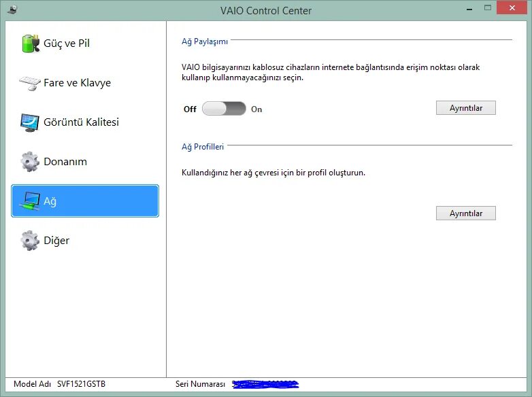Close the VAIO Control Center window
Image resolution: width=532 pixels, height=397 pixels.
click(512, 7)
